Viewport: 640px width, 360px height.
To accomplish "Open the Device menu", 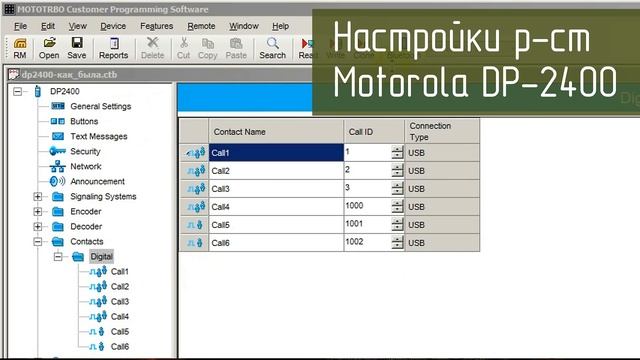I will pos(113,26).
